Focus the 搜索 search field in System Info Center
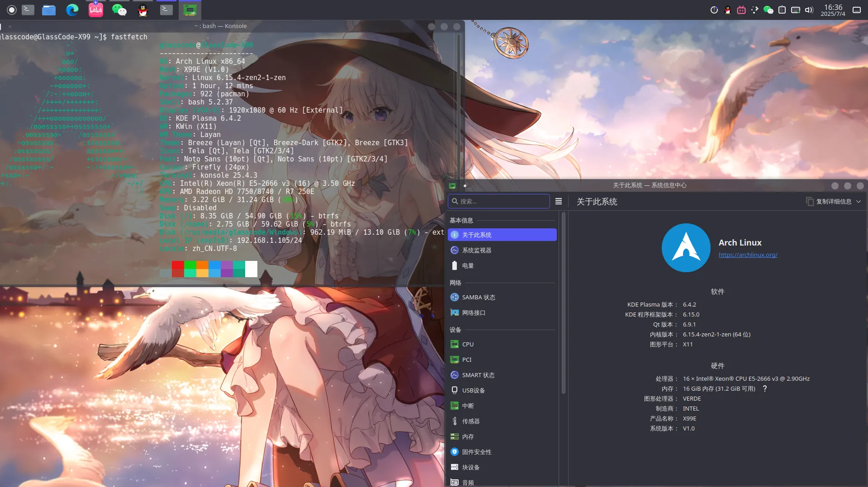 (499, 201)
